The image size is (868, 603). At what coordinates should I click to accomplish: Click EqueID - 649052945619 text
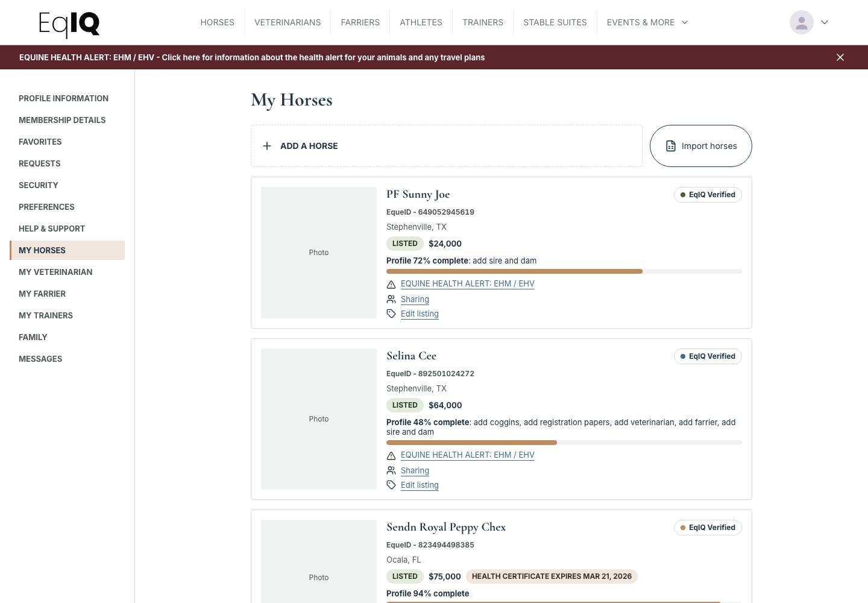[x=430, y=212]
